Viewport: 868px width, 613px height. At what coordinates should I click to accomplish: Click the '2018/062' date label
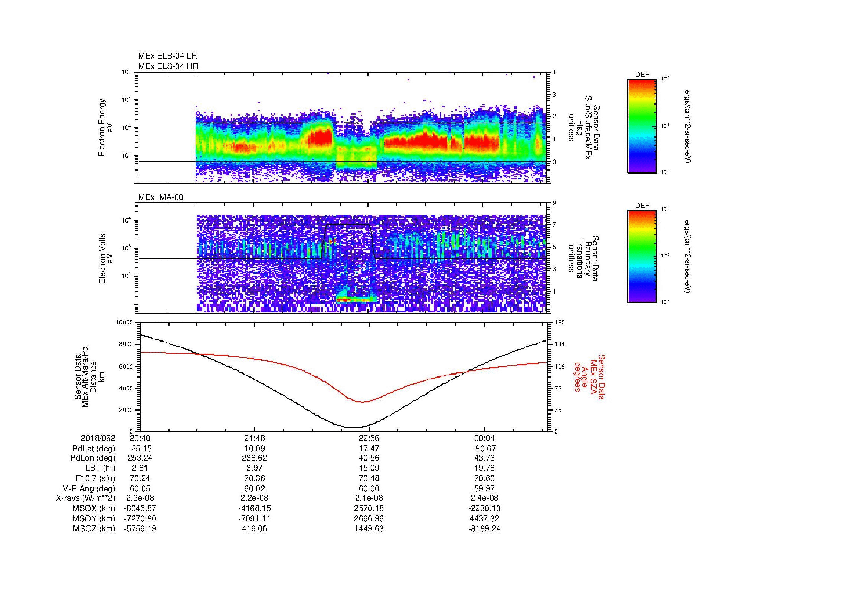(x=98, y=438)
